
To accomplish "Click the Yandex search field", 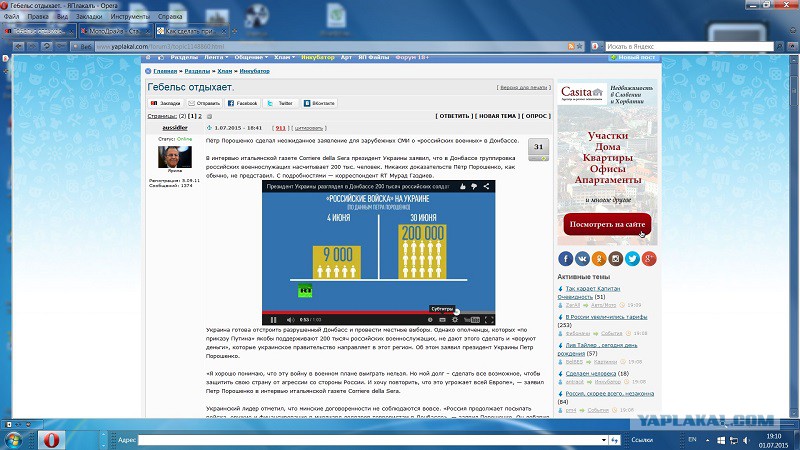I will [689, 46].
